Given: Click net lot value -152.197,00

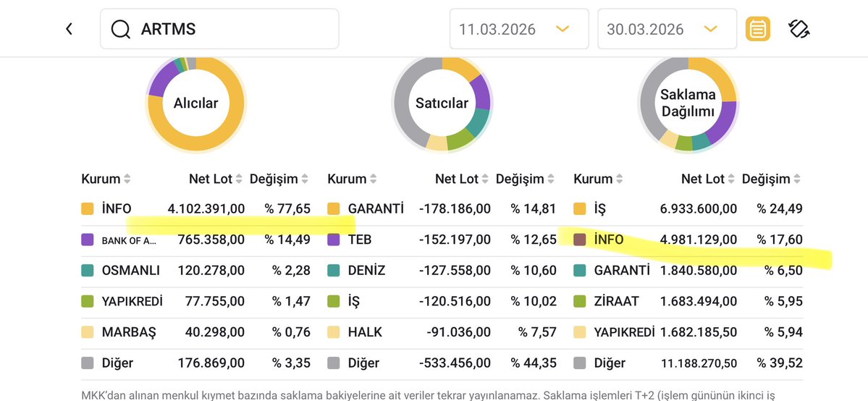Looking at the screenshot, I should coord(455,240).
